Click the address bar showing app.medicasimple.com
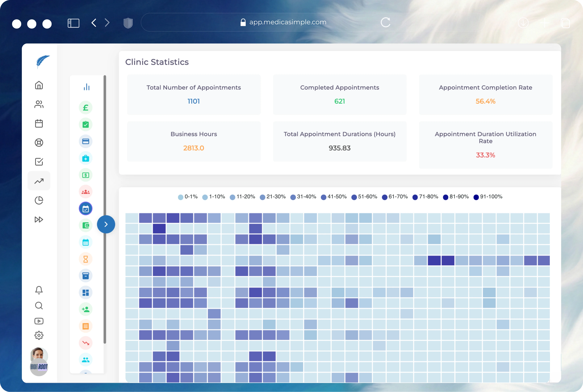The width and height of the screenshot is (583, 392). (x=287, y=22)
